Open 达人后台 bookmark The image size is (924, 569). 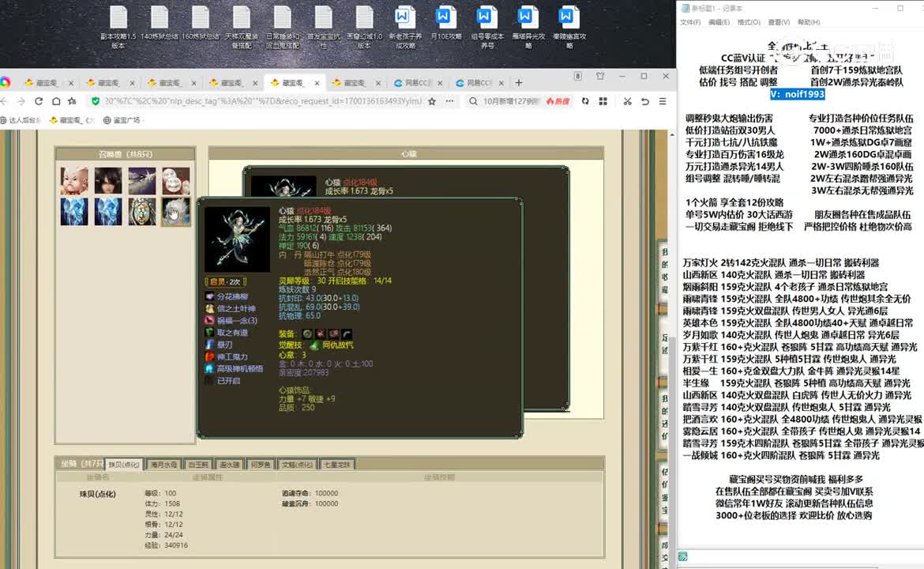coord(21,120)
